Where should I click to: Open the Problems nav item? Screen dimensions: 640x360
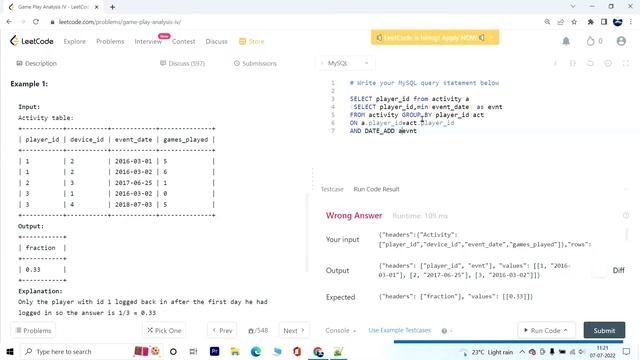[x=110, y=41]
